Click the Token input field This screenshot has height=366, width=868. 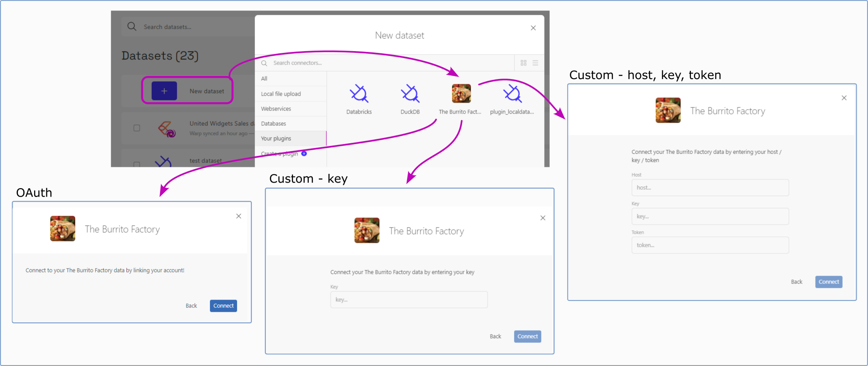[710, 245]
